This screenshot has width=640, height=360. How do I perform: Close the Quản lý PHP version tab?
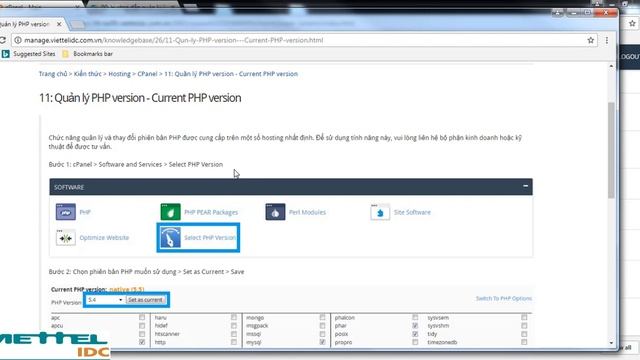59,24
